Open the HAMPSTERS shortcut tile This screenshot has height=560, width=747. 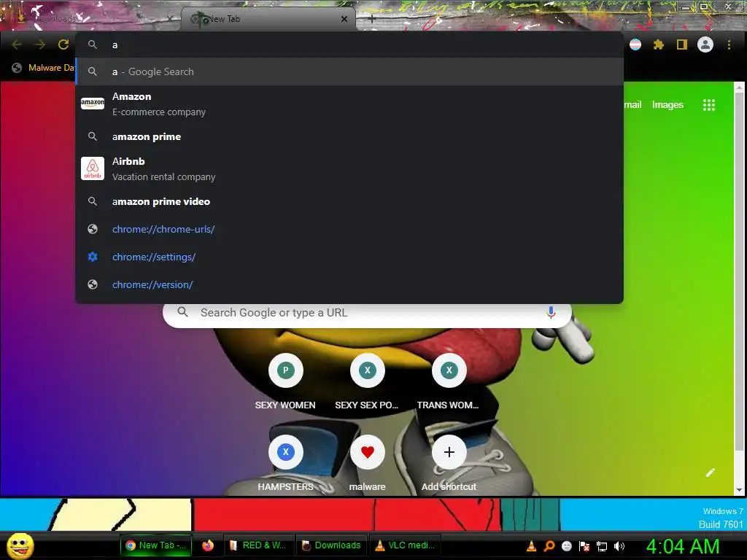(285, 464)
